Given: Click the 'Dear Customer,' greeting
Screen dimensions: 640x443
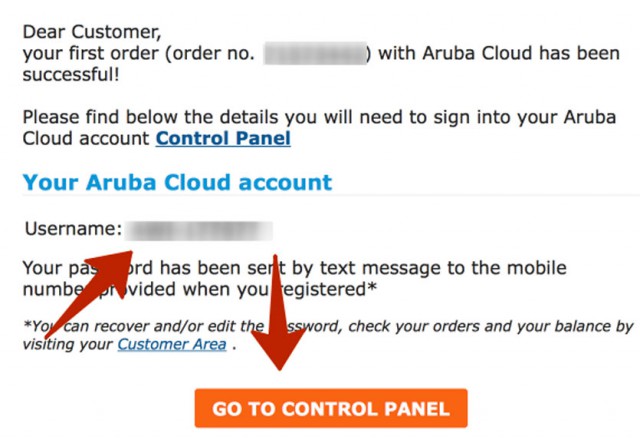Looking at the screenshot, I should [x=91, y=31].
